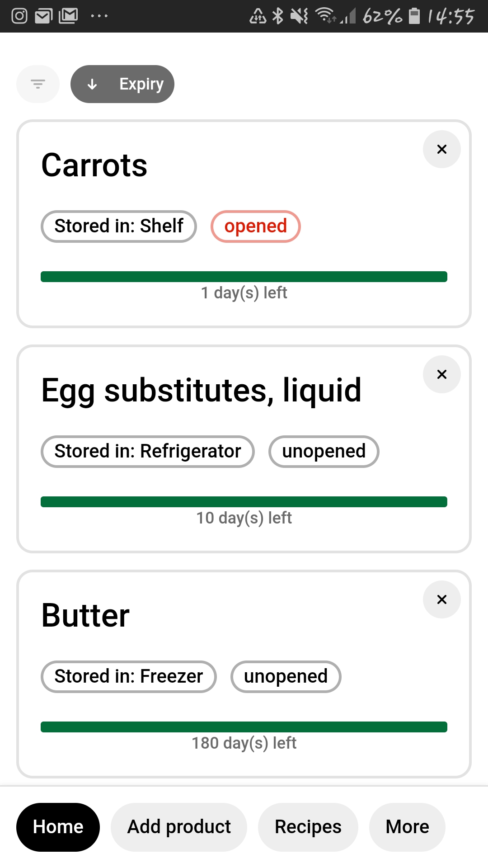Toggle the Expiry sort order
The image size is (488, 868).
click(x=122, y=84)
